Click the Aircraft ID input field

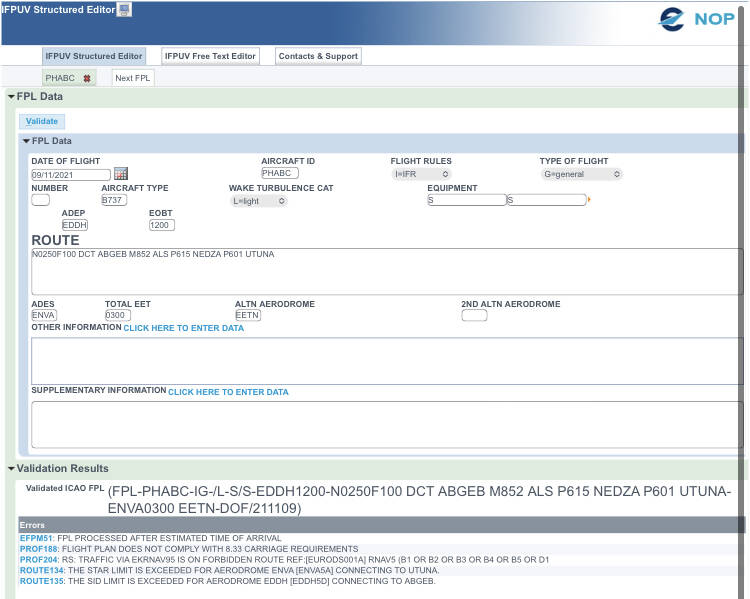[x=279, y=174]
